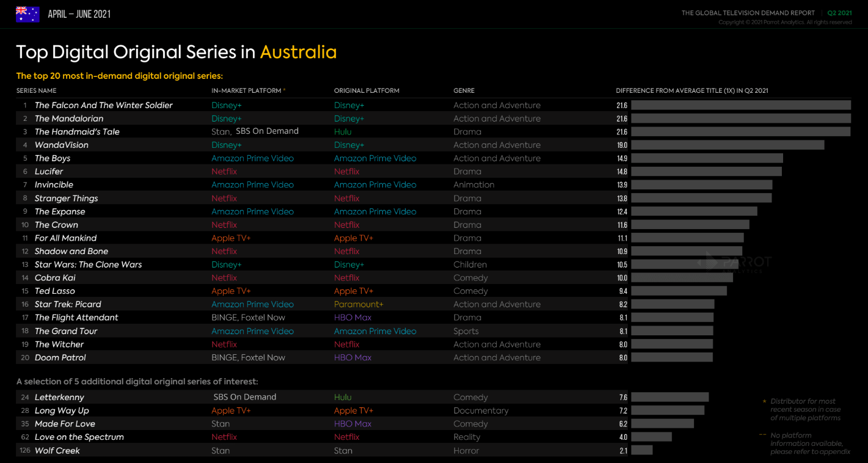Click the Australian flag icon
This screenshot has width=868, height=463.
pos(27,14)
